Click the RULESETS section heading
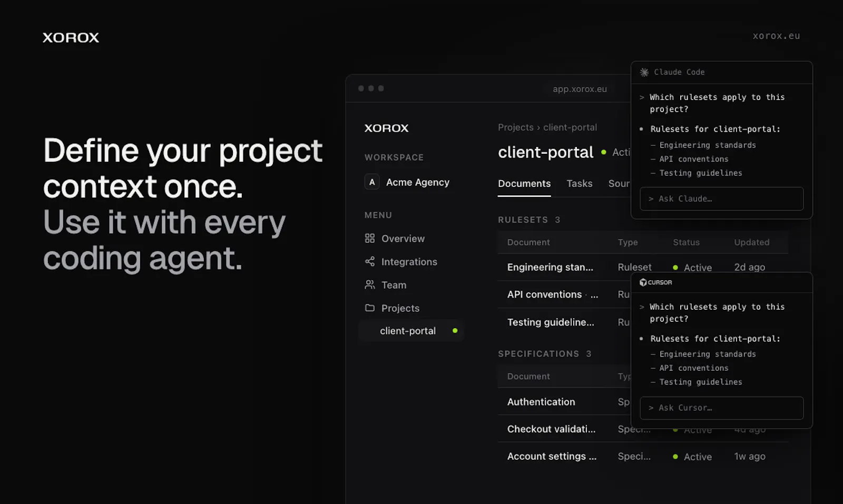The width and height of the screenshot is (843, 504). pyautogui.click(x=523, y=220)
